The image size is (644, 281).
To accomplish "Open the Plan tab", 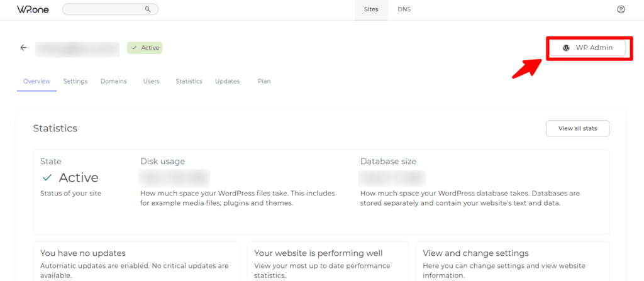I will (x=264, y=81).
